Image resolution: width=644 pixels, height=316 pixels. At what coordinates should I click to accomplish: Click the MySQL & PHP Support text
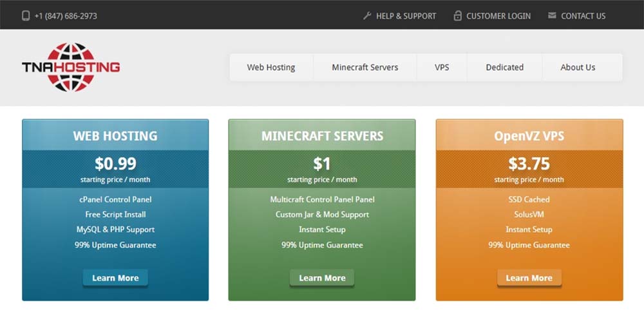click(x=115, y=230)
